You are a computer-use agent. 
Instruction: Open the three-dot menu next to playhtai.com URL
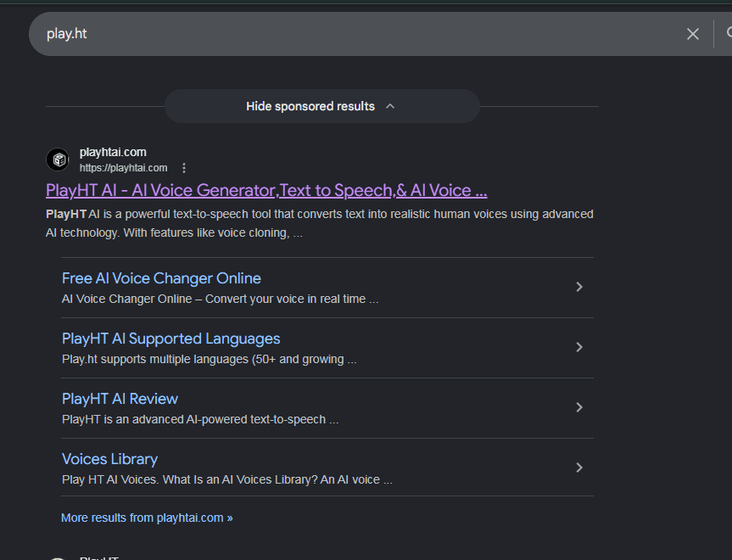point(184,168)
